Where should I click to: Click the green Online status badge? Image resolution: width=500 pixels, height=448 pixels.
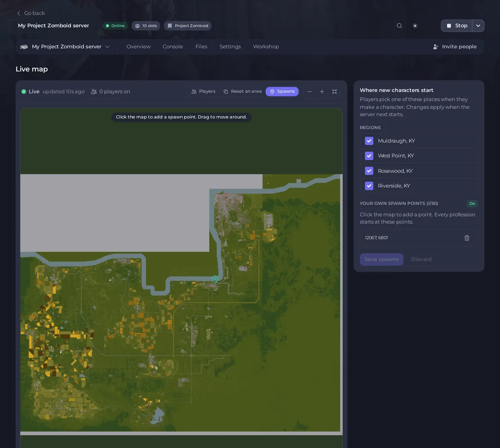point(115,26)
